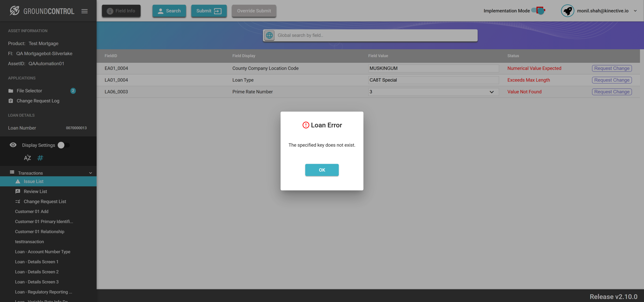Click the hamburger menu icon beside GroundControl logo

click(x=85, y=11)
